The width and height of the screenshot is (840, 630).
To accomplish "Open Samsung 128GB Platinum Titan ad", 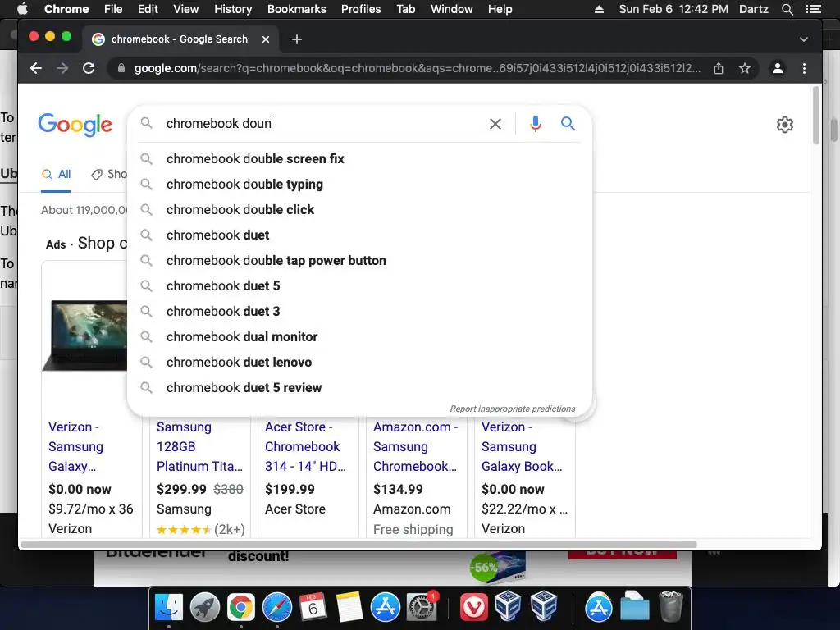I will [x=199, y=446].
